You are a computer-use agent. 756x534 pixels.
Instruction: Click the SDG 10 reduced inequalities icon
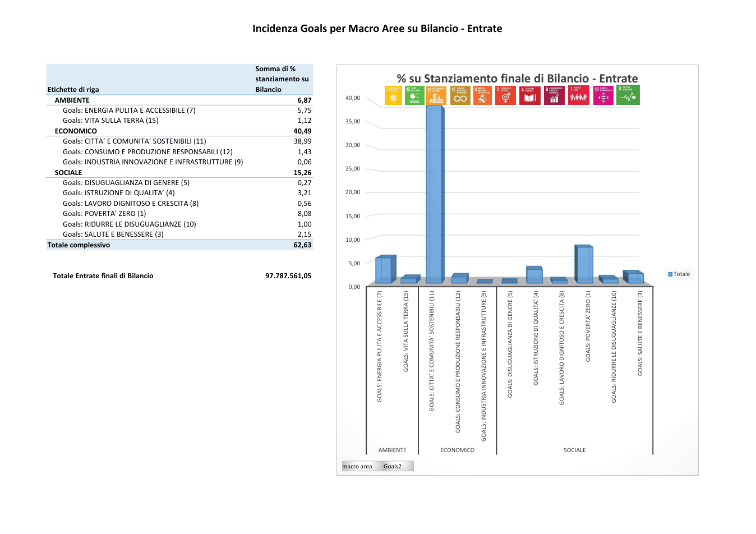[x=603, y=95]
